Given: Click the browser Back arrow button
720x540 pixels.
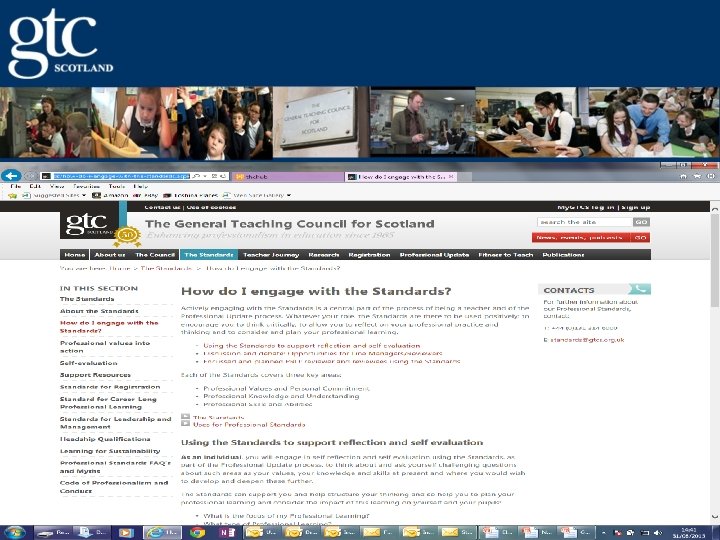Looking at the screenshot, I should [x=11, y=175].
